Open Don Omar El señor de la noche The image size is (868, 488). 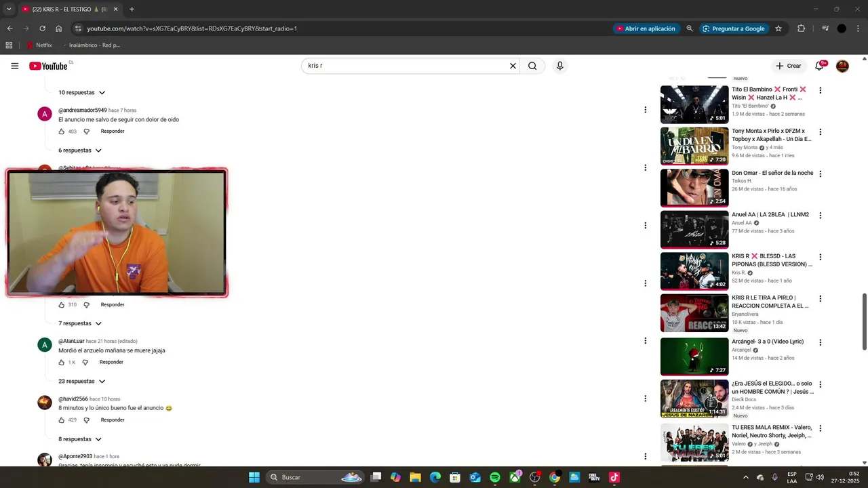coord(772,173)
